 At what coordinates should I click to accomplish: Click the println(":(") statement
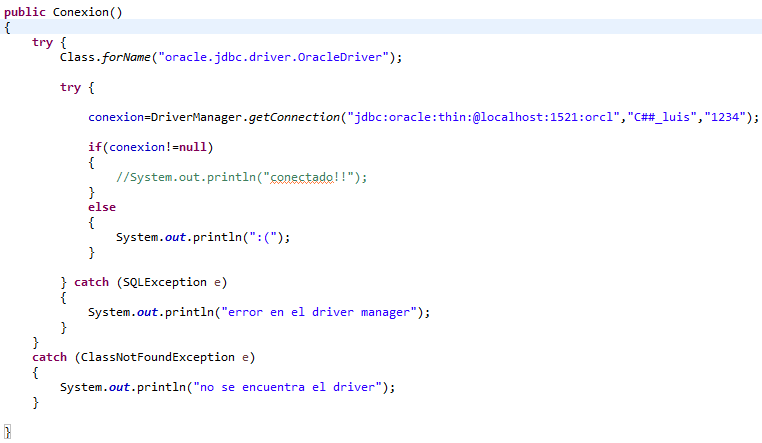click(x=203, y=237)
